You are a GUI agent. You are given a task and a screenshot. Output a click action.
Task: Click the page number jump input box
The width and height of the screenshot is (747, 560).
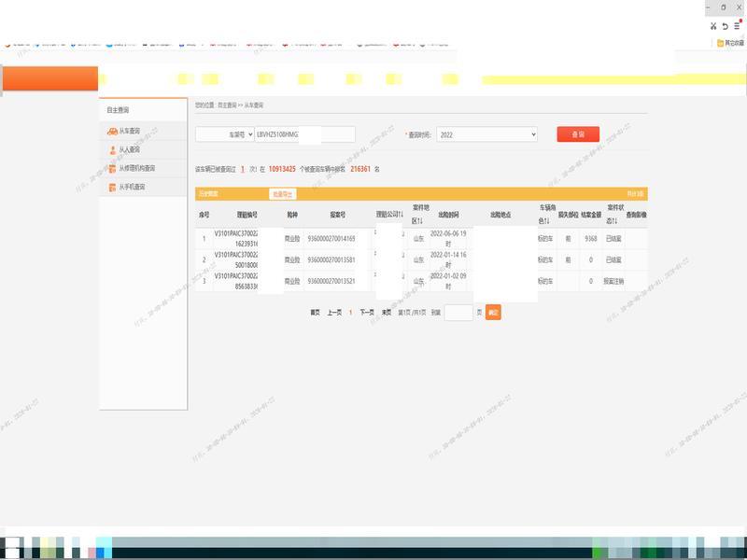click(458, 313)
